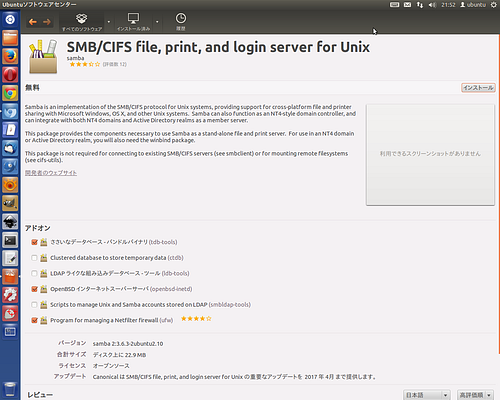The width and height of the screenshot is (500, 400).
Task: Launch Opera from the dock
Action: pos(10,75)
